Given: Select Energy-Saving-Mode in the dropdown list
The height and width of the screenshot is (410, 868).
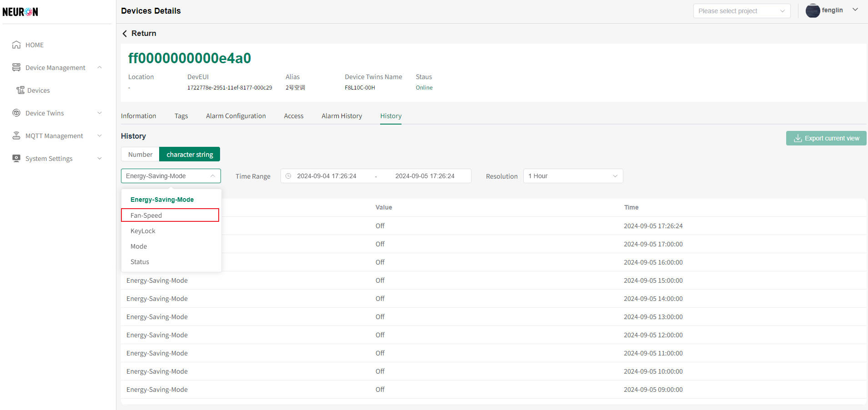Looking at the screenshot, I should pyautogui.click(x=171, y=200).
